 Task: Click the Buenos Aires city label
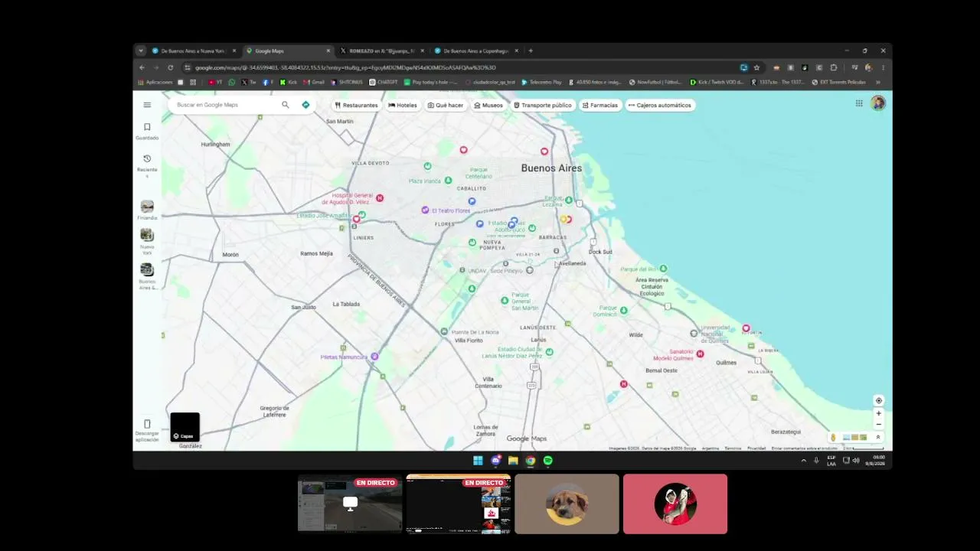tap(551, 168)
